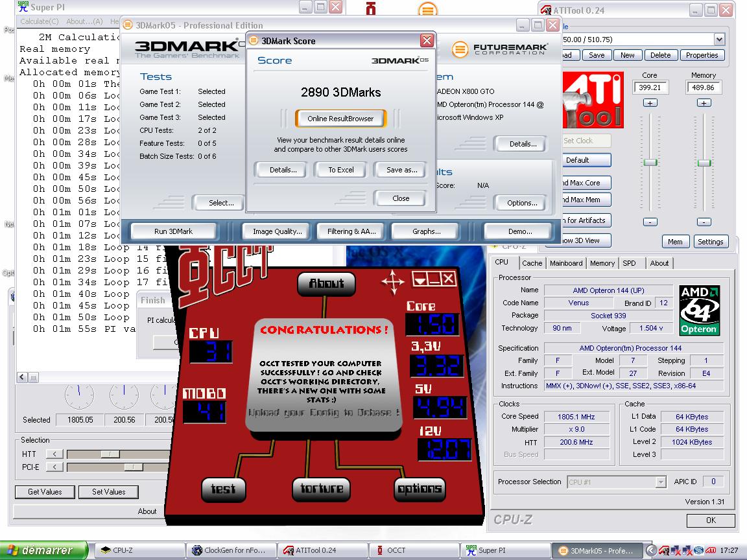Click Find Max Core button
The image size is (747, 560).
click(586, 183)
